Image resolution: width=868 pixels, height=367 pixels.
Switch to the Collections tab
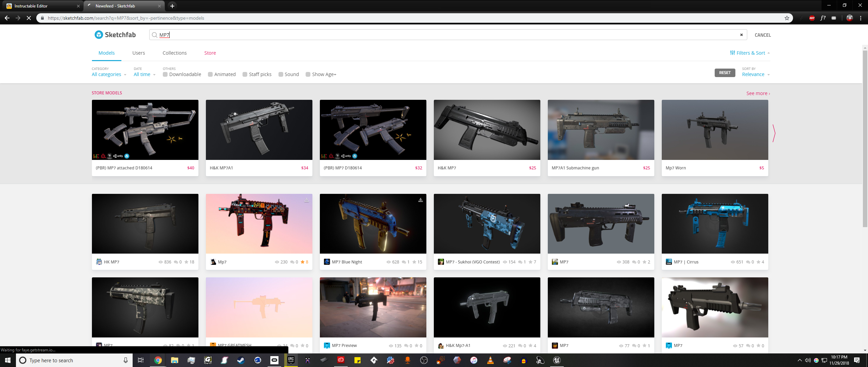[175, 53]
